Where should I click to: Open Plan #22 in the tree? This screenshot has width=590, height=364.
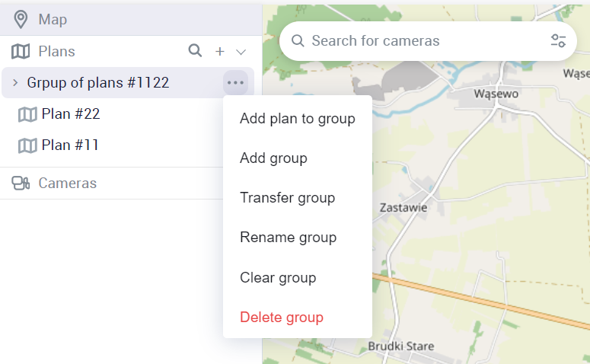coord(71,114)
